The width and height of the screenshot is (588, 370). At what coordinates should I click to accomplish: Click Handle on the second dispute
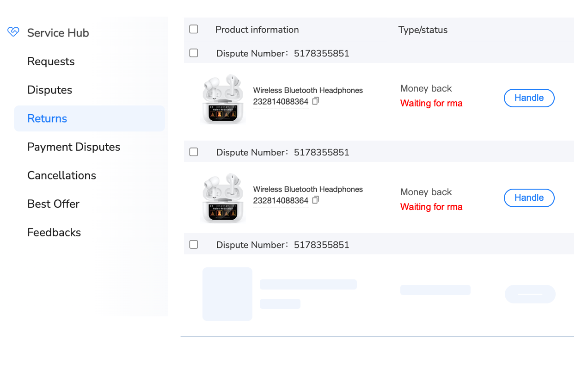tap(529, 198)
